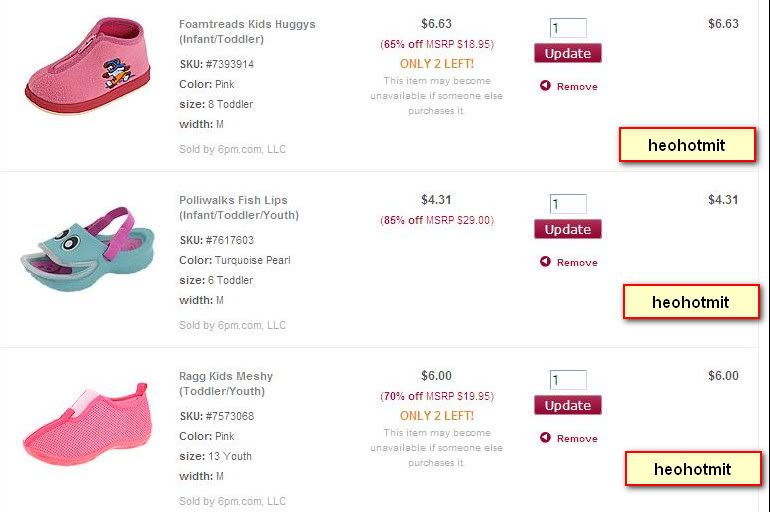Screen dimensions: 770x512
Task: Click the heohotmit label beside Foamtreads item
Action: click(687, 145)
